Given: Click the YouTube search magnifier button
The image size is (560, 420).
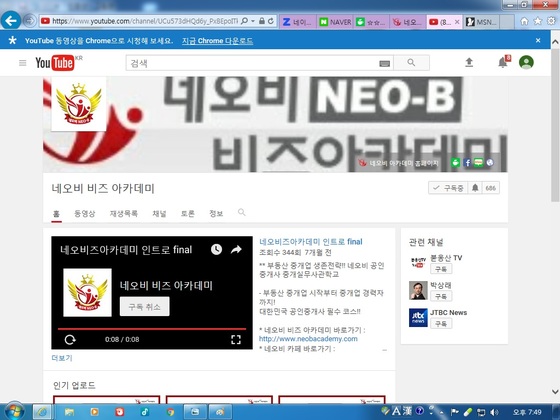Looking at the screenshot, I should click(x=411, y=63).
